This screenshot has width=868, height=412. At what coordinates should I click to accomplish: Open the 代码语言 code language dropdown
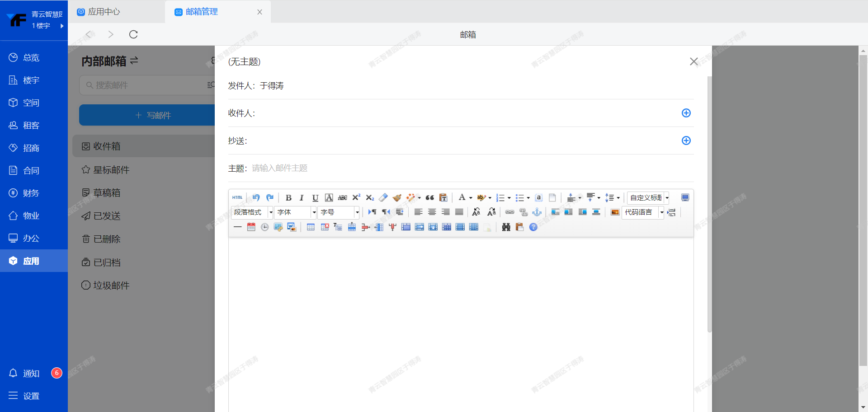643,212
